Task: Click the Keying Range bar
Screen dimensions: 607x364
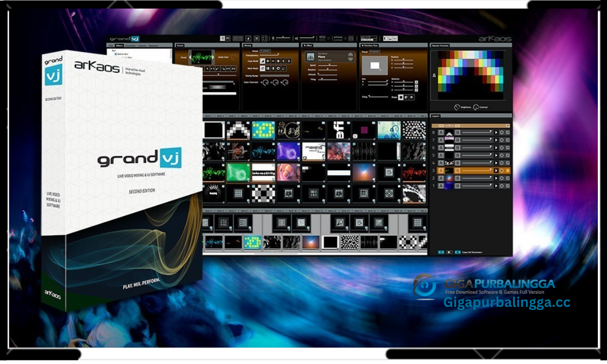Action: tap(275, 76)
